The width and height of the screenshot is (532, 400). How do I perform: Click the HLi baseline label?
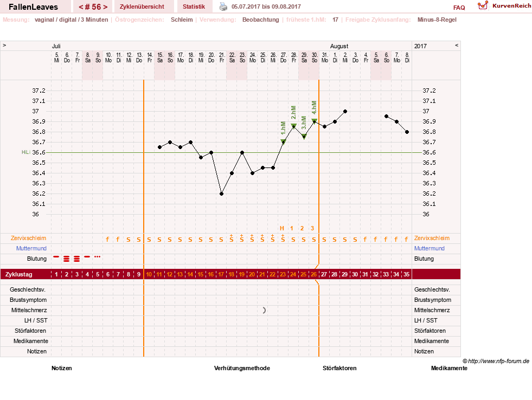[26, 152]
